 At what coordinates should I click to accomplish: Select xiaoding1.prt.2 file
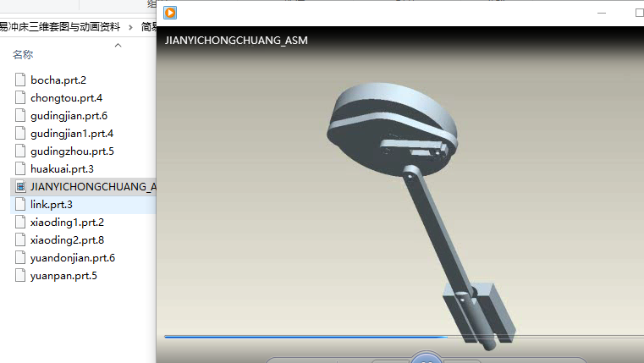coord(67,223)
